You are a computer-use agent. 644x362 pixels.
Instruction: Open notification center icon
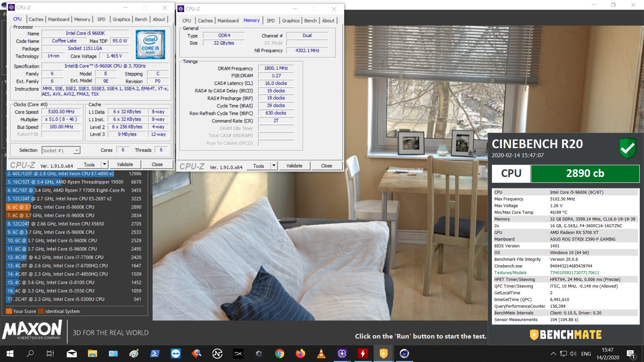tap(631, 354)
